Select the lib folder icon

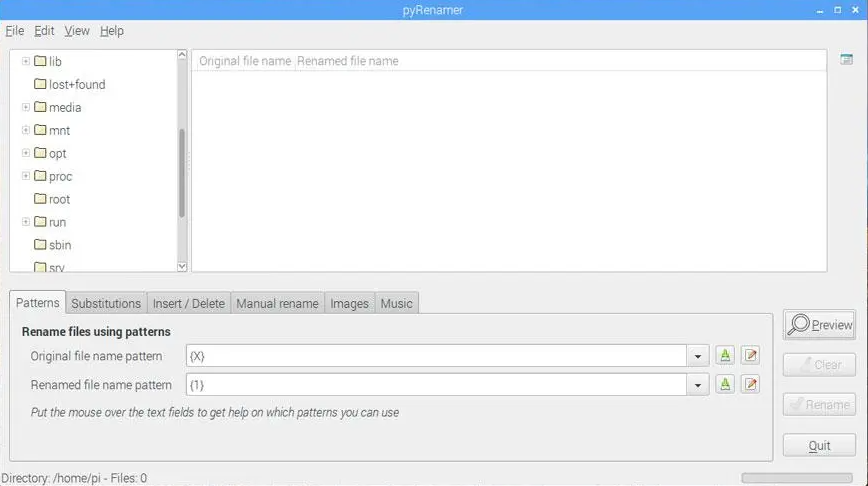click(40, 61)
